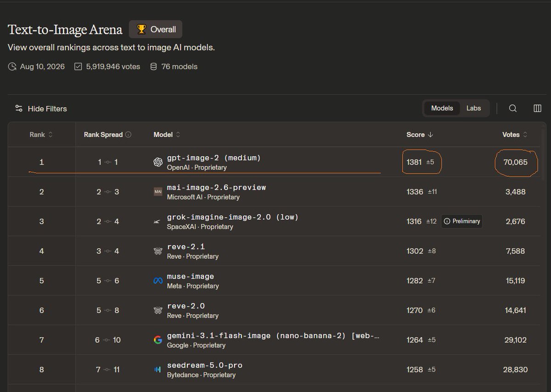Click the Meta · Proprietary label

click(193, 286)
